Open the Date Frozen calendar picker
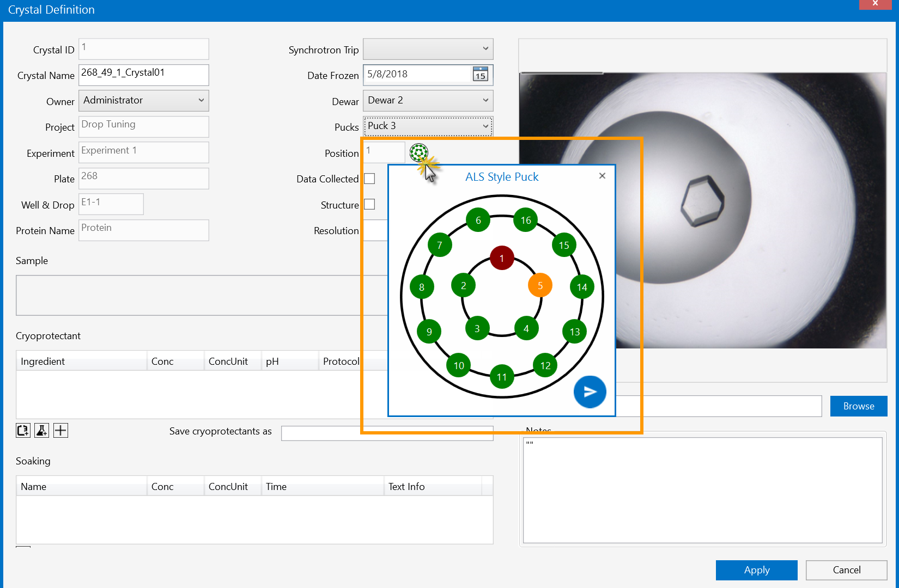The image size is (899, 588). tap(480, 74)
